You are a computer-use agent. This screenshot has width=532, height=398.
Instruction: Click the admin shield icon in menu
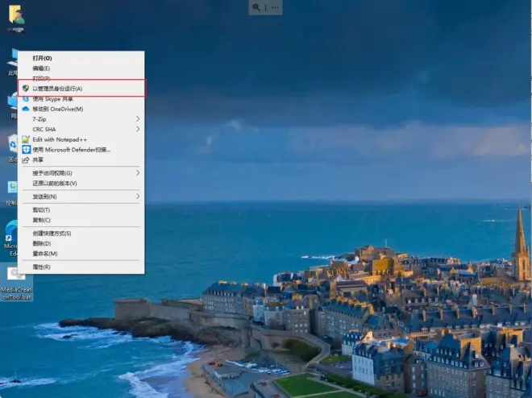[x=26, y=89]
